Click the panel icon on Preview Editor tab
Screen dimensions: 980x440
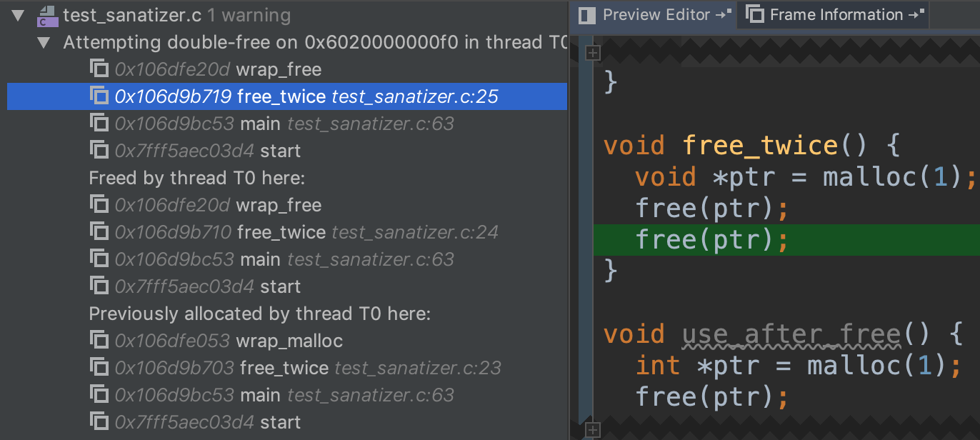coord(587,14)
